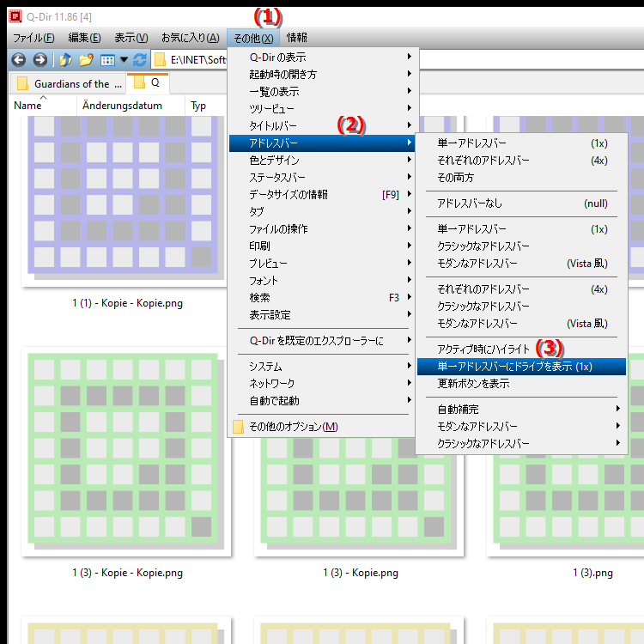Viewport: 644px width, 644px height.
Task: Sort by the Name column header
Action: 43,106
